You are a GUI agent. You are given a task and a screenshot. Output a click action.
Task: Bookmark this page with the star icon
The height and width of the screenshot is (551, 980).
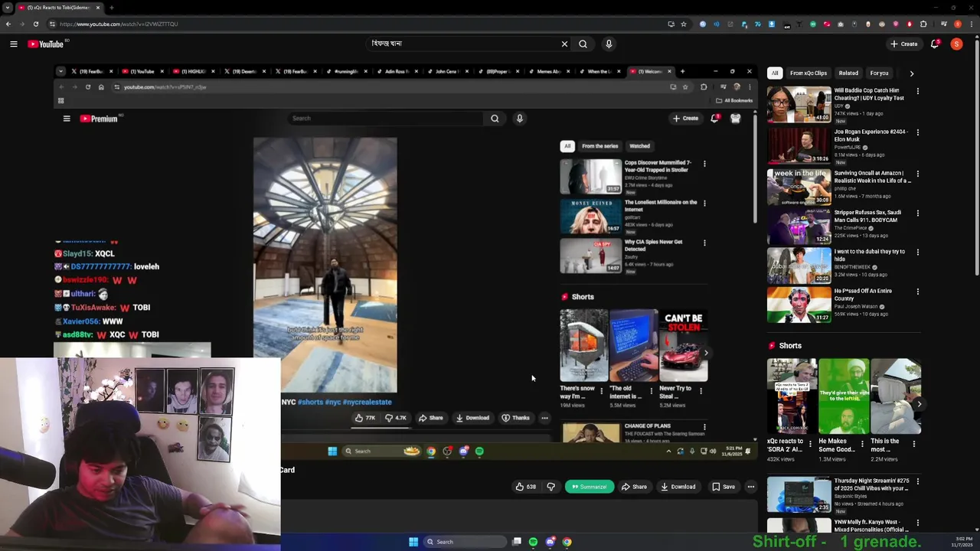pos(684,24)
